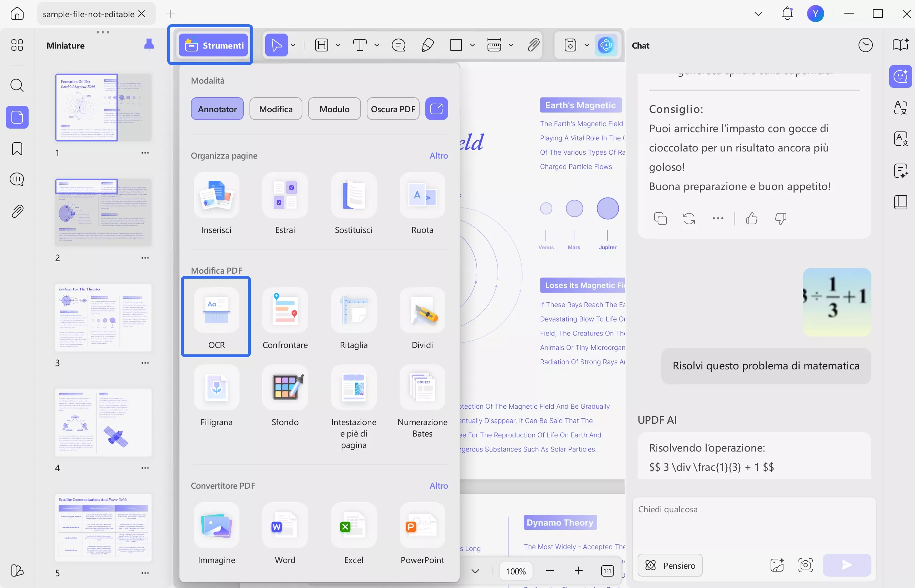Image resolution: width=915 pixels, height=588 pixels.
Task: Open the zoom level dropdown chevron
Action: point(475,571)
